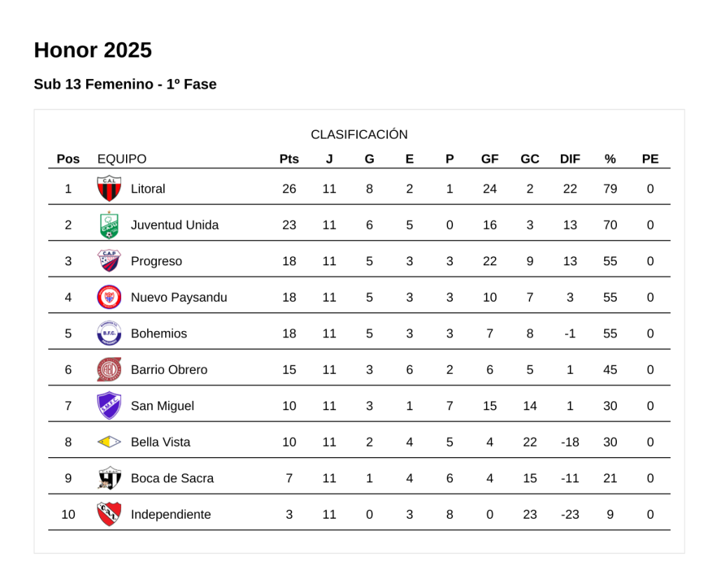717x588 pixels.
Task: Select the Independiente team name
Action: tap(170, 514)
